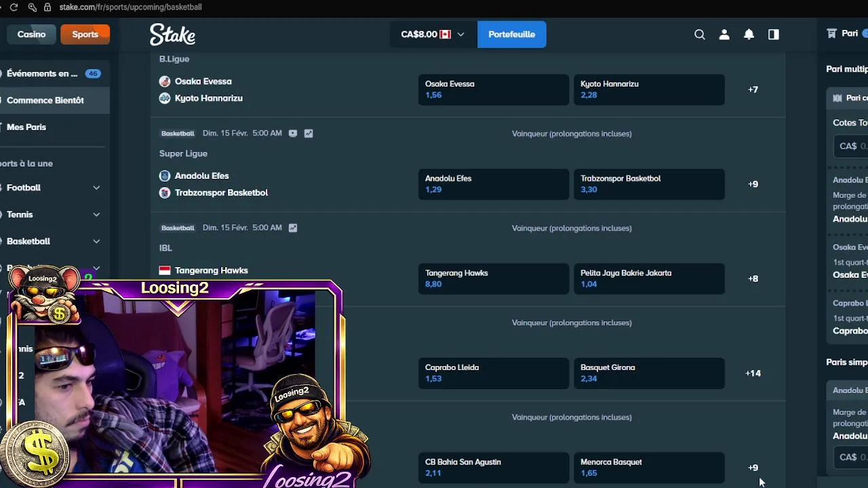
Task: Click the site information padlock icon
Action: (47, 7)
